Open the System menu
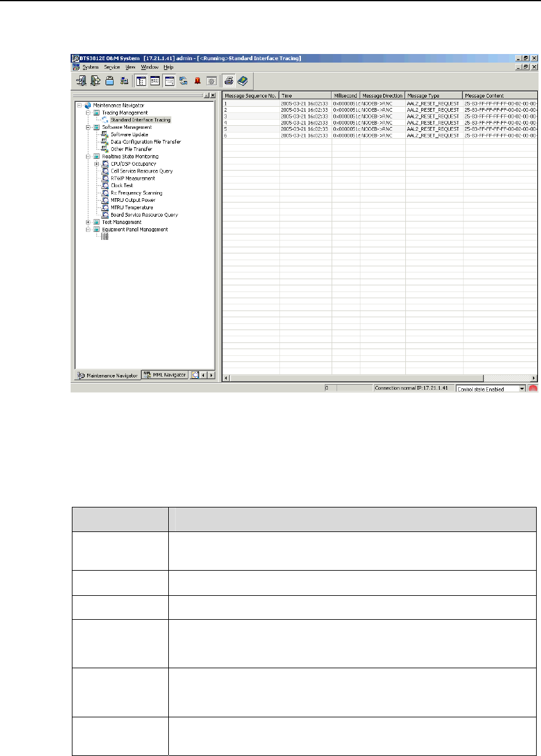 click(90, 67)
